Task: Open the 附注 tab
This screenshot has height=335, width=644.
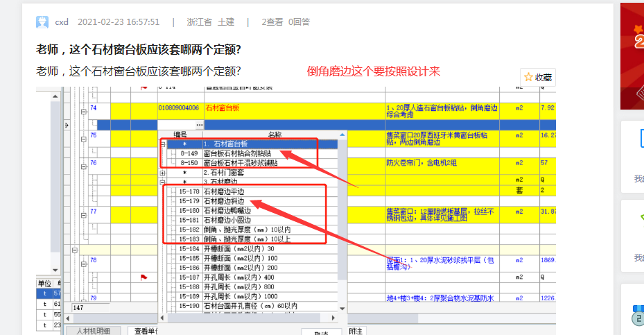Action: click(356, 331)
